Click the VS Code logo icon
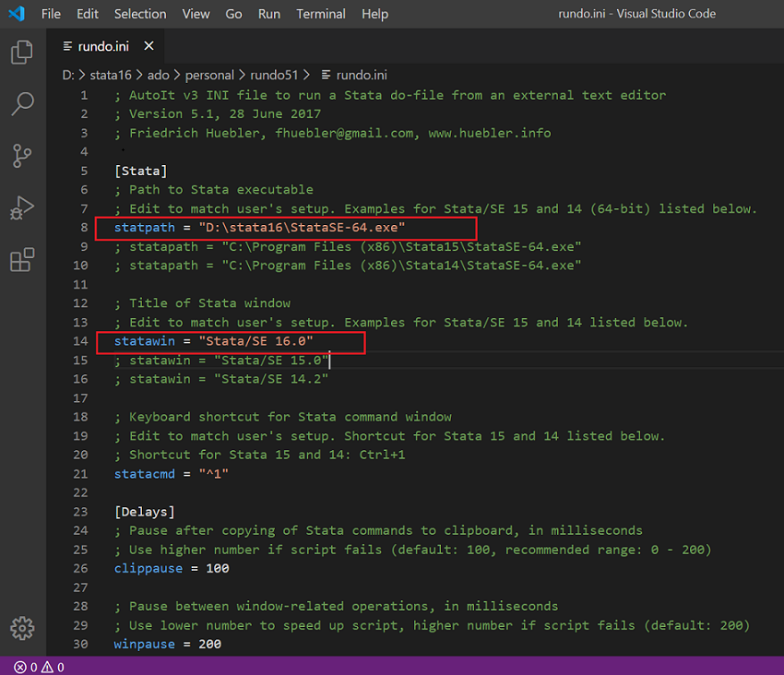784x675 pixels. pyautogui.click(x=17, y=14)
